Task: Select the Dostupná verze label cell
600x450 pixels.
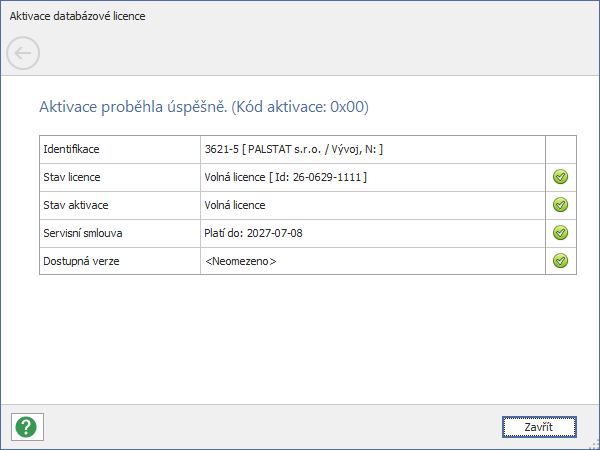Action: 120,261
